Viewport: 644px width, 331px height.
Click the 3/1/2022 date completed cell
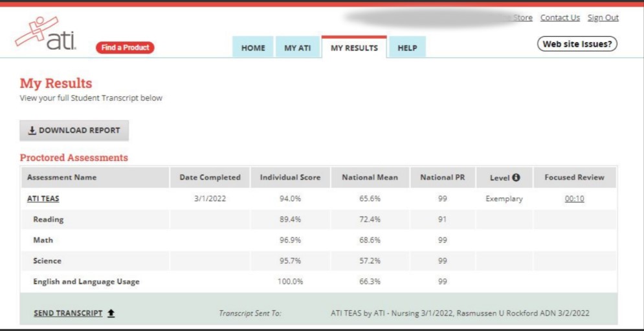tap(210, 199)
